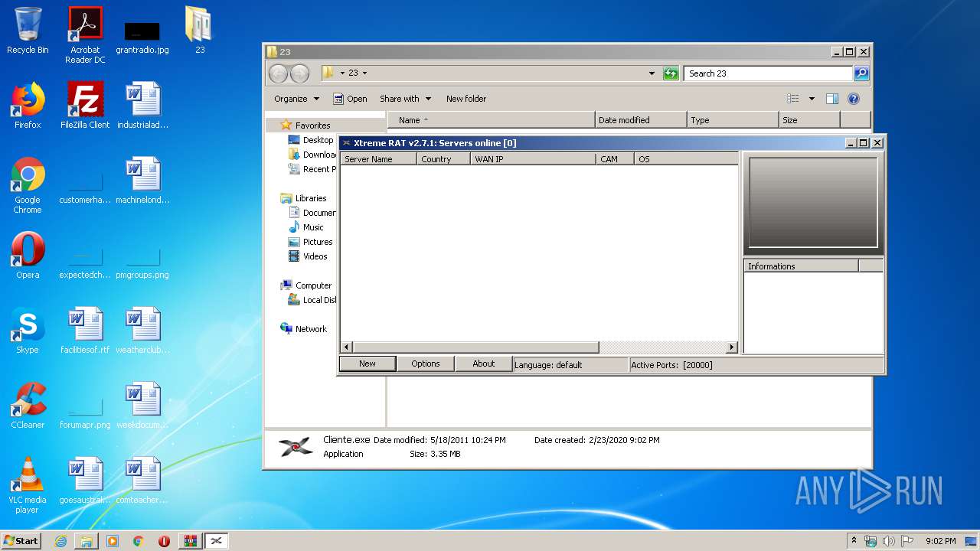This screenshot has width=980, height=551.
Task: Open the Opera desktop shortcut
Action: [x=28, y=256]
